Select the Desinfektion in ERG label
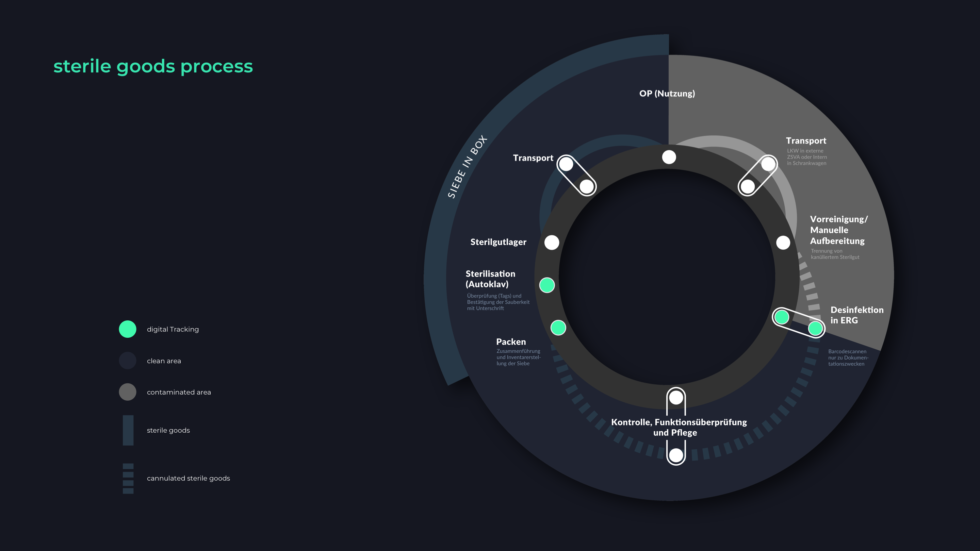Viewport: 980px width, 551px height. [857, 315]
